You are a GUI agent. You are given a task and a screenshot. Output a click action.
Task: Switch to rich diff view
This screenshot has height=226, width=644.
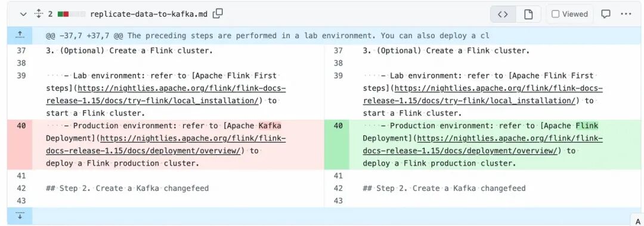click(x=528, y=14)
